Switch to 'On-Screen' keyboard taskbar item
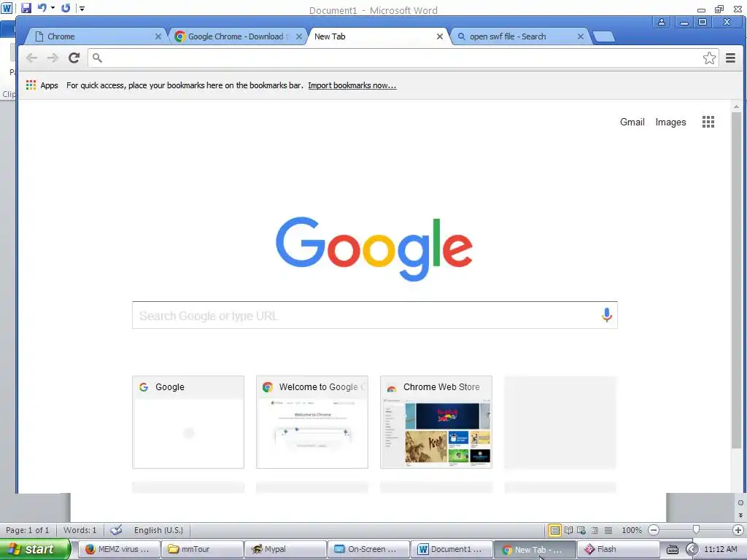747x560 pixels. click(x=368, y=549)
